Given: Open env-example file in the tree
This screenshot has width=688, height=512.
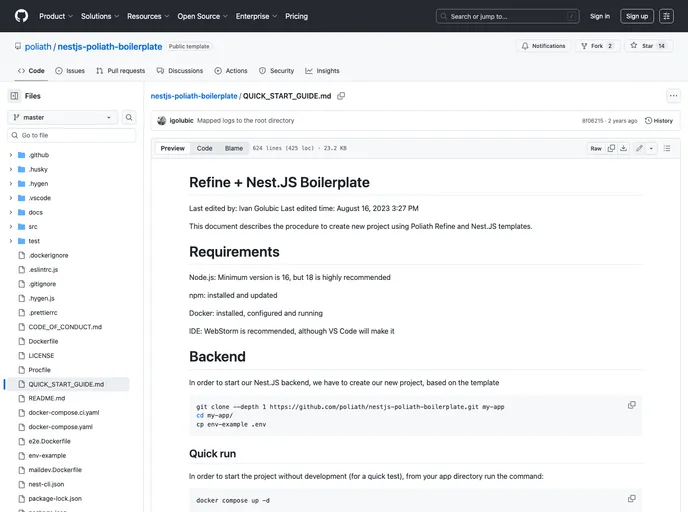Looking at the screenshot, I should (47, 456).
